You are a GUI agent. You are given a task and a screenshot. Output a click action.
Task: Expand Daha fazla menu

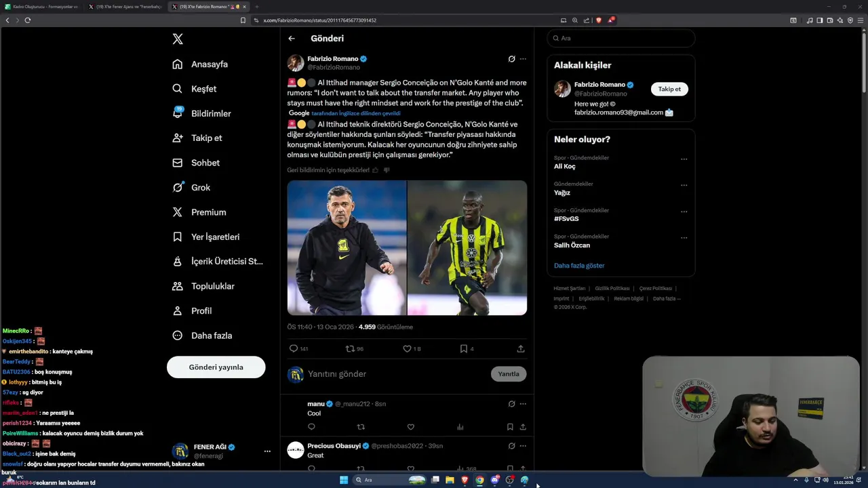pyautogui.click(x=202, y=335)
